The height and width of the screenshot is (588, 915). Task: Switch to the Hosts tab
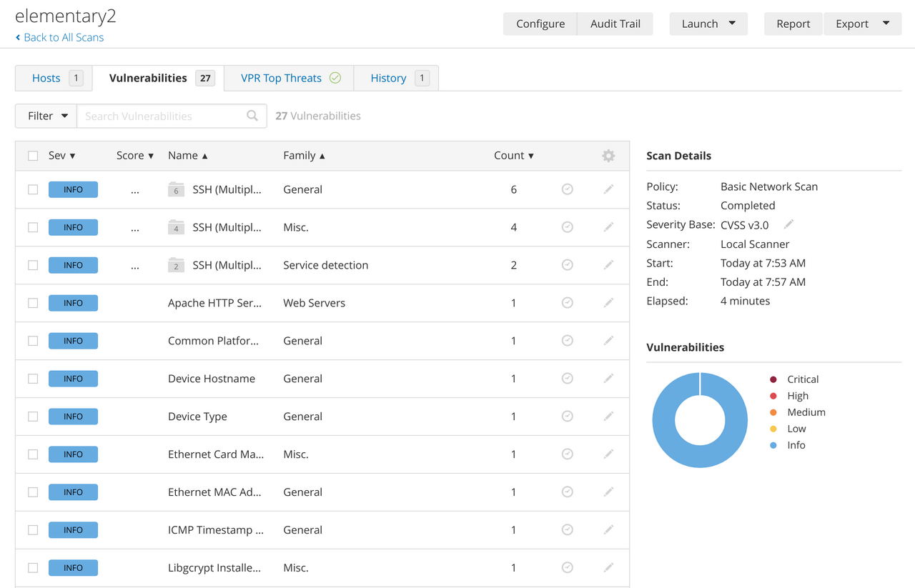point(46,79)
